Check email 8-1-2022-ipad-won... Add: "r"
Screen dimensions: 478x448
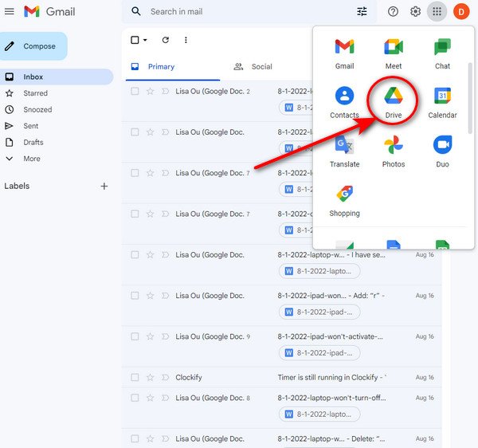coord(135,296)
